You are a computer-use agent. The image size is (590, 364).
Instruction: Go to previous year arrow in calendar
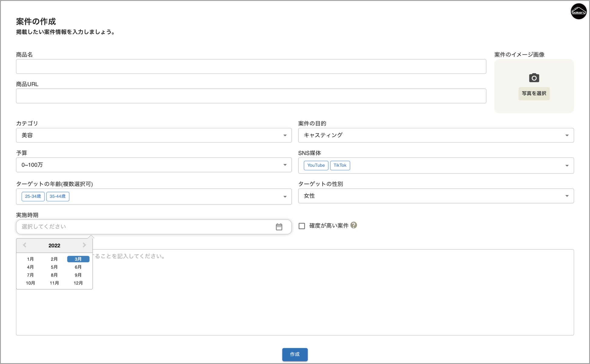point(25,245)
